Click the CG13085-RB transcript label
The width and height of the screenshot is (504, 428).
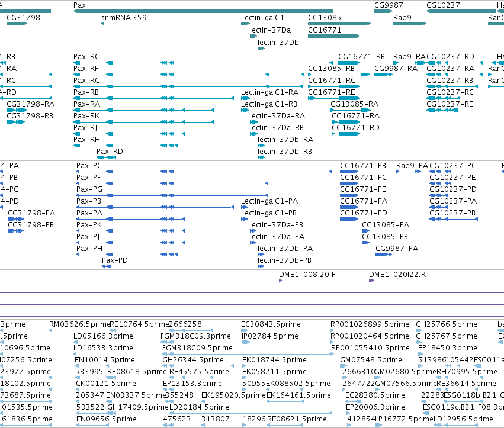click(331, 69)
